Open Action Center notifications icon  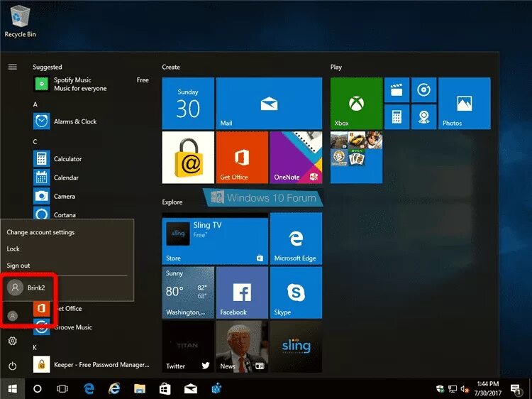(516, 389)
